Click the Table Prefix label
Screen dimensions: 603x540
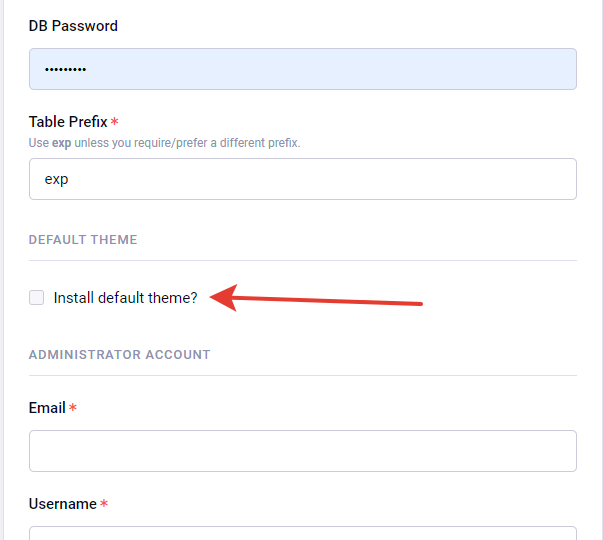(x=67, y=122)
